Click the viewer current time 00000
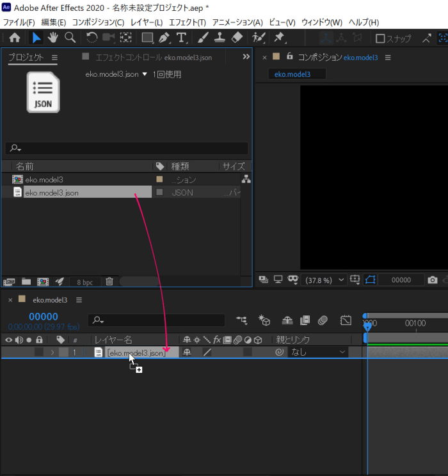Viewport: 448px width, 476px height. (401, 280)
